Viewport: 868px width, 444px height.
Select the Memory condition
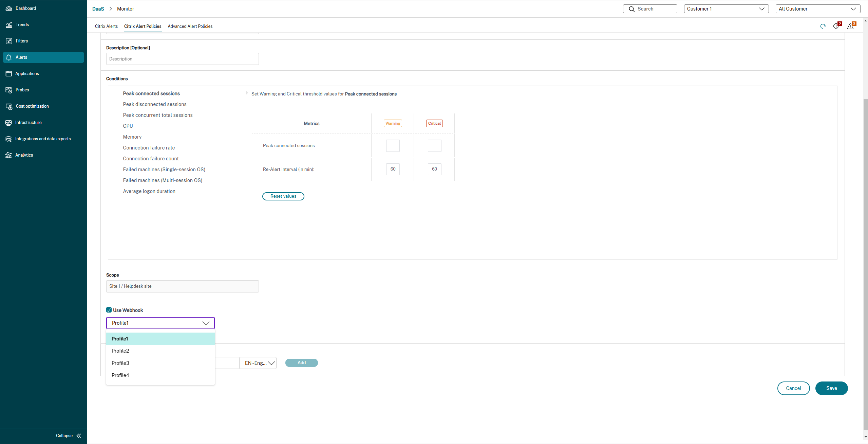point(132,137)
